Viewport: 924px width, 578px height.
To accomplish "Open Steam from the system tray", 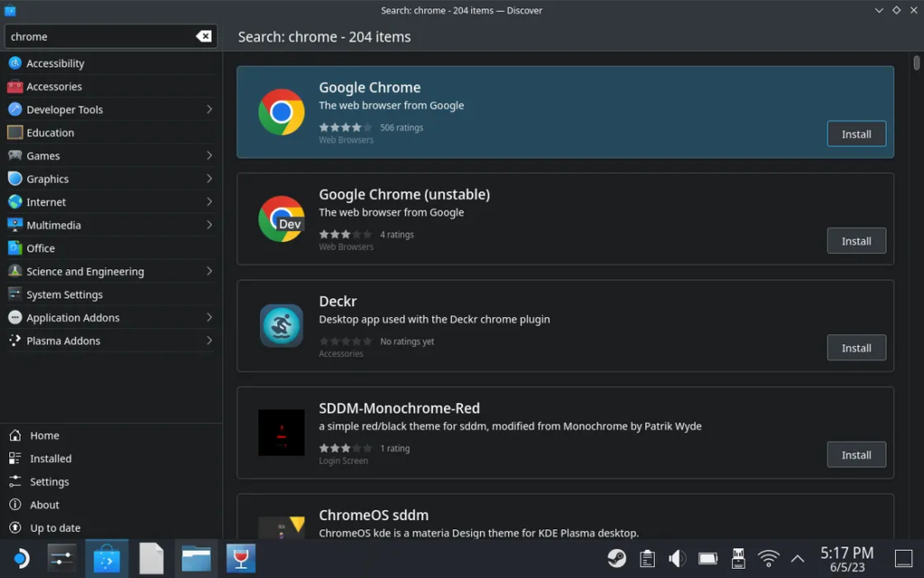I will 616,558.
